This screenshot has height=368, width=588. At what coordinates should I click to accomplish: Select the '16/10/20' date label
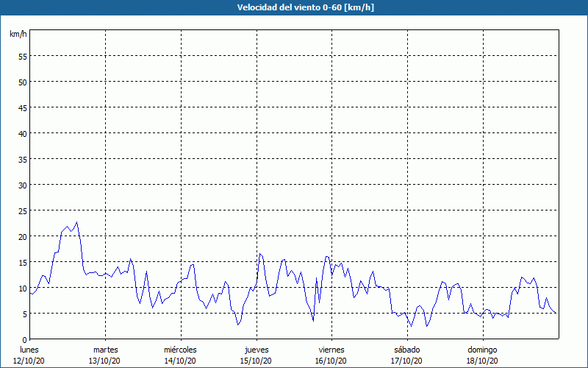point(331,361)
